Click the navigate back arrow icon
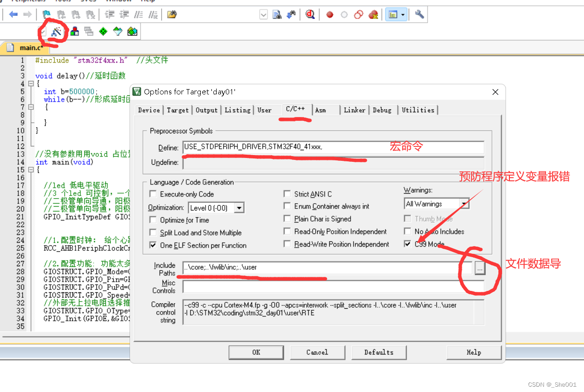The width and height of the screenshot is (584, 392). click(x=13, y=14)
